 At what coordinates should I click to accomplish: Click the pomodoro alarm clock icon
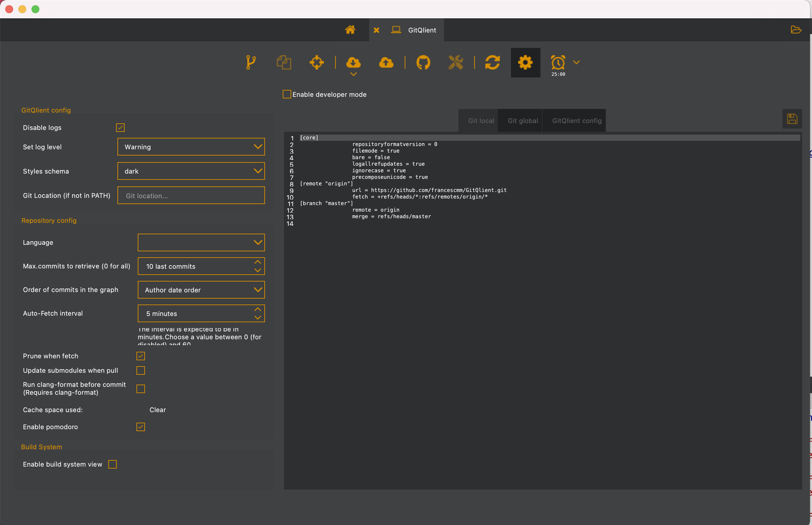point(558,62)
